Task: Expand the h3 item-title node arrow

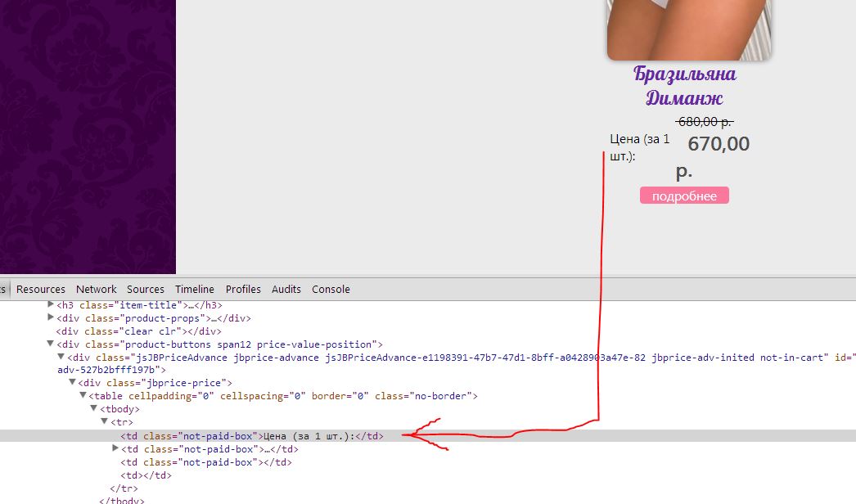Action: [x=51, y=304]
